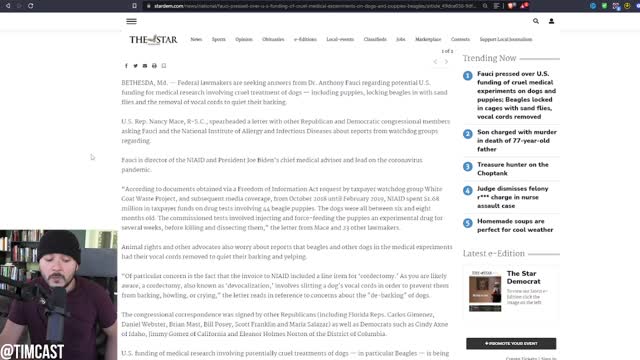Open the Contests menu item
Viewport: 640px width, 360px height.
pos(460,39)
